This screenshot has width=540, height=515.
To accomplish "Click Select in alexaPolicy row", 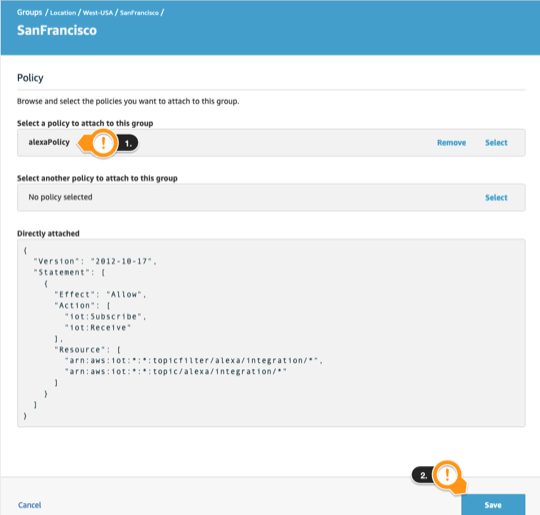I will (496, 143).
